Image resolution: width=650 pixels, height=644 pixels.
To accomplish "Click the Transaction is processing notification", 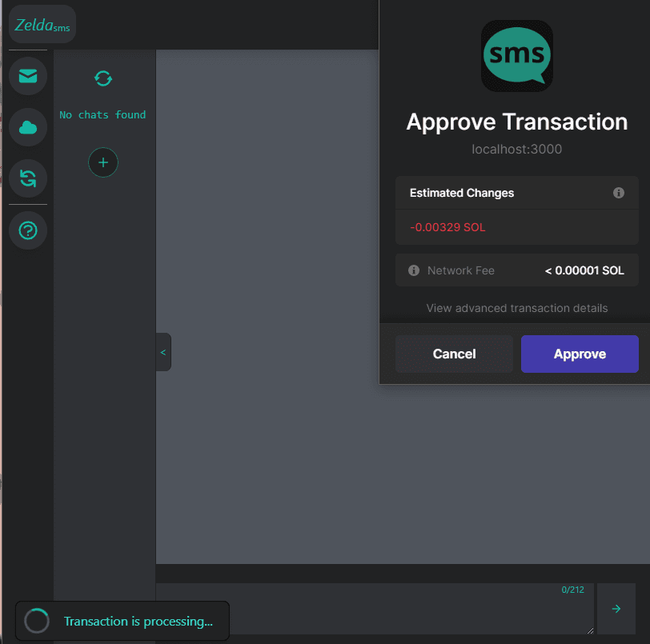I will click(x=138, y=622).
